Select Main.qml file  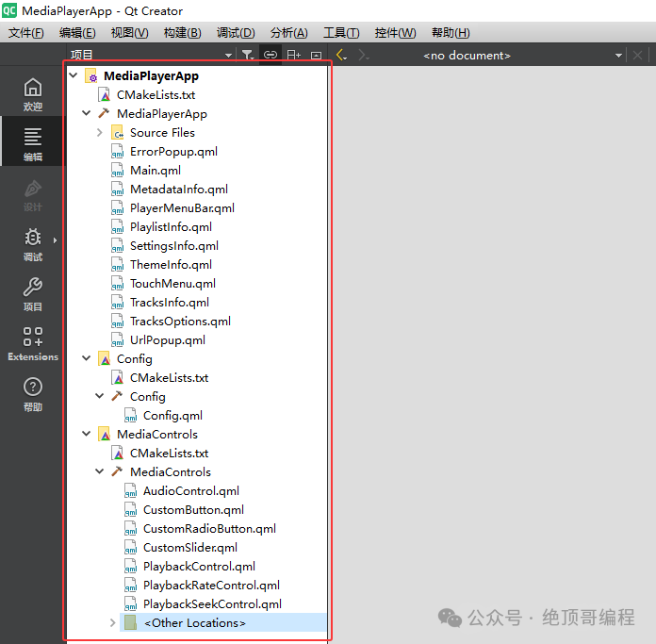(x=156, y=171)
